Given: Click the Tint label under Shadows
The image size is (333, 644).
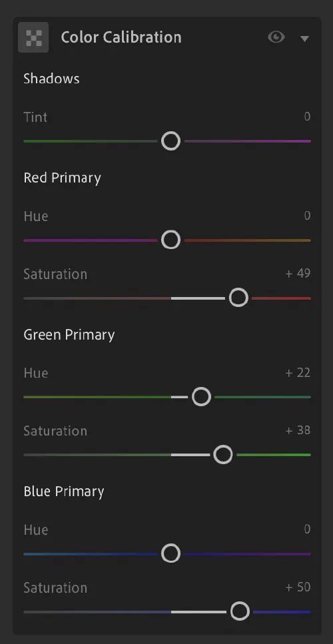Looking at the screenshot, I should [x=35, y=117].
